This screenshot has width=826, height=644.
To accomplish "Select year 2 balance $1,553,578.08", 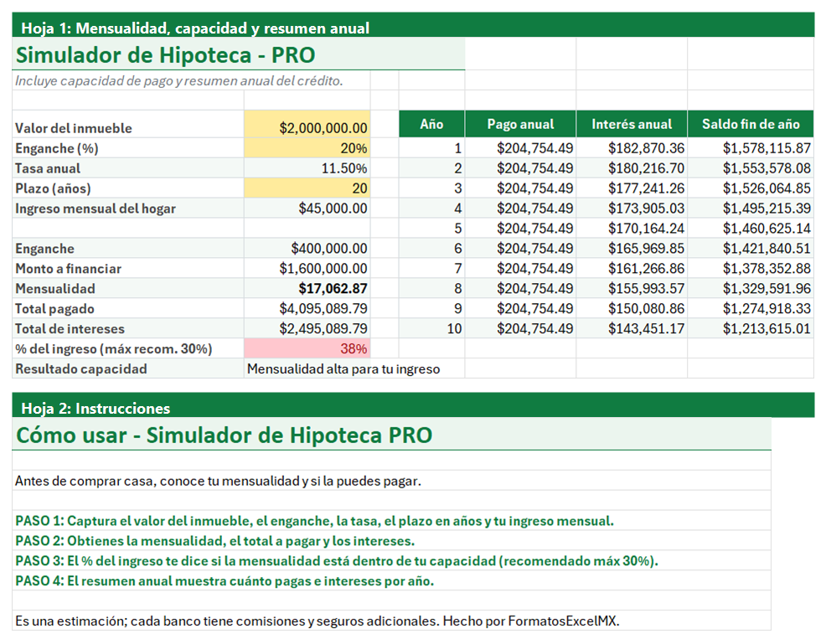I will click(751, 168).
